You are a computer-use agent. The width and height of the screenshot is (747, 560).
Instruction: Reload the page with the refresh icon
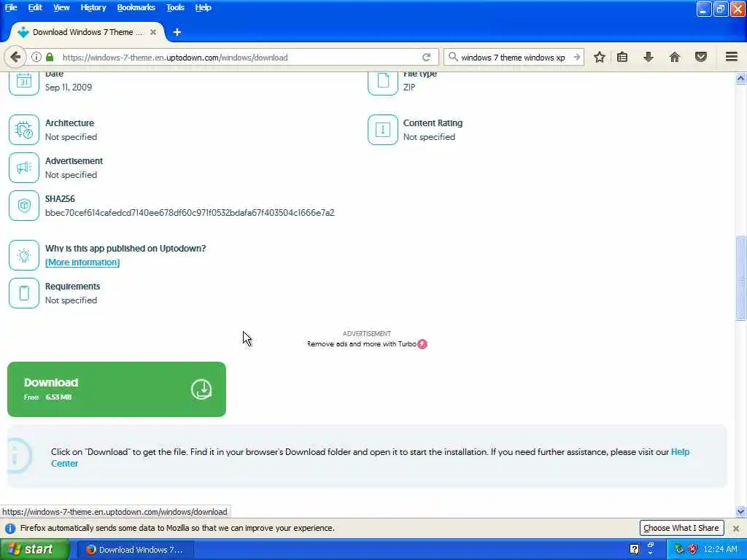pos(426,57)
